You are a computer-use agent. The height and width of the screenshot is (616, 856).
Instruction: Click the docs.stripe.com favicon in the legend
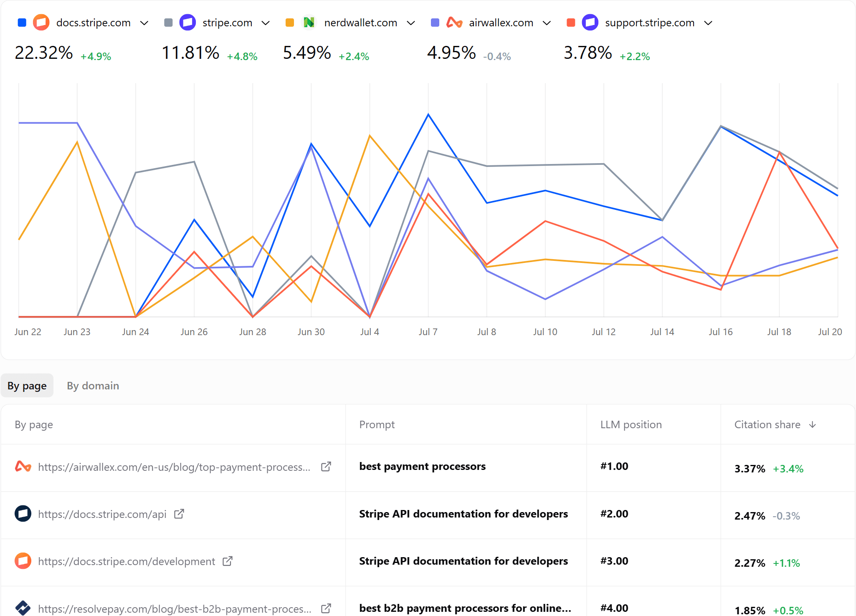pyautogui.click(x=41, y=23)
